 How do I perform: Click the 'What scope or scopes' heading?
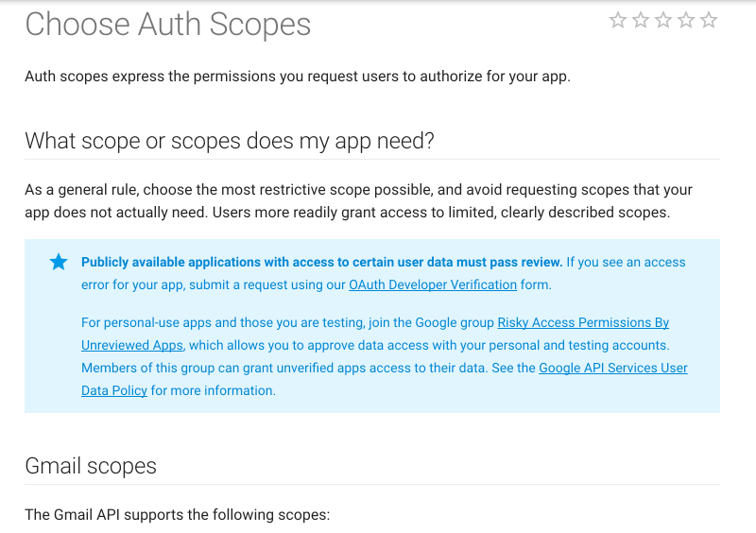pyautogui.click(x=229, y=142)
